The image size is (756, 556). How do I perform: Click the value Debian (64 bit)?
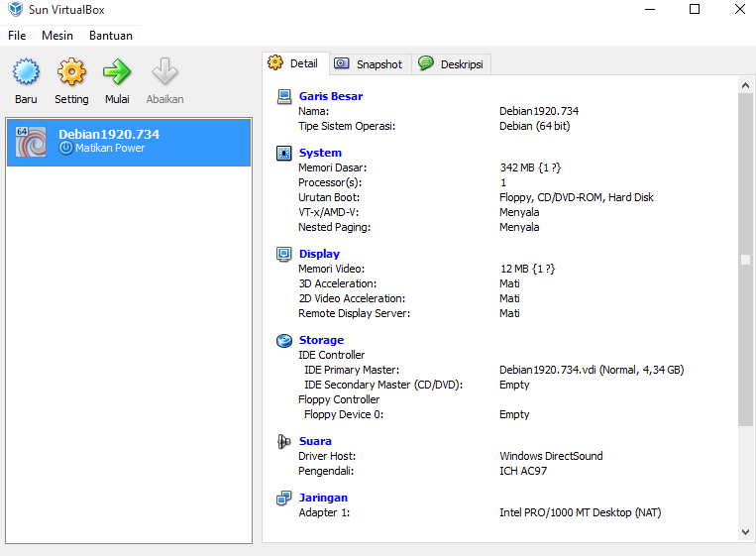[x=534, y=126]
